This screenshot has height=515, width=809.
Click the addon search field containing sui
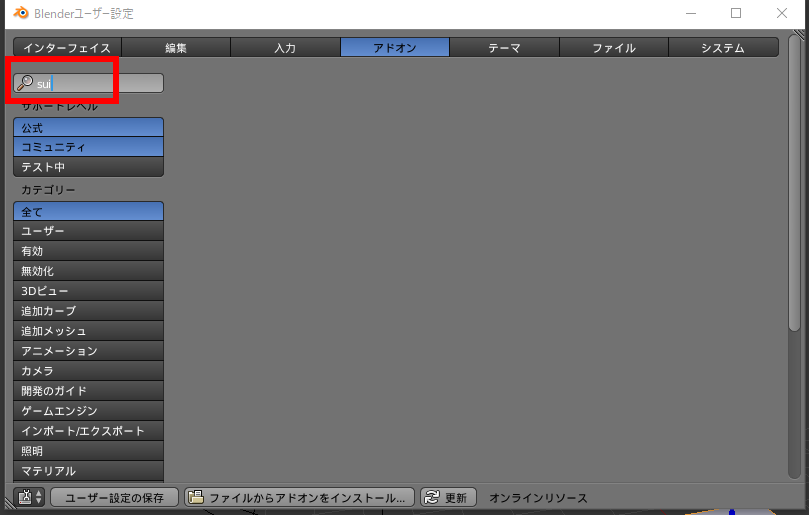[x=89, y=83]
